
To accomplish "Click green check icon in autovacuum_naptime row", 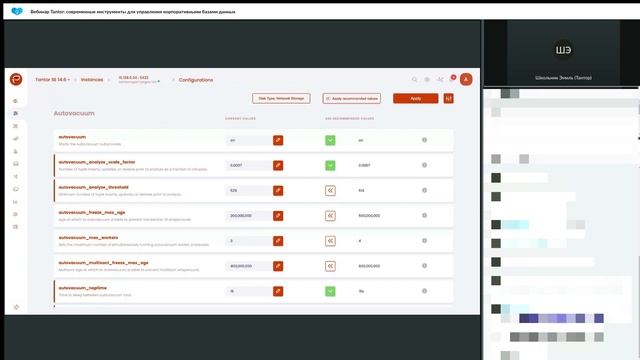I will [x=330, y=291].
